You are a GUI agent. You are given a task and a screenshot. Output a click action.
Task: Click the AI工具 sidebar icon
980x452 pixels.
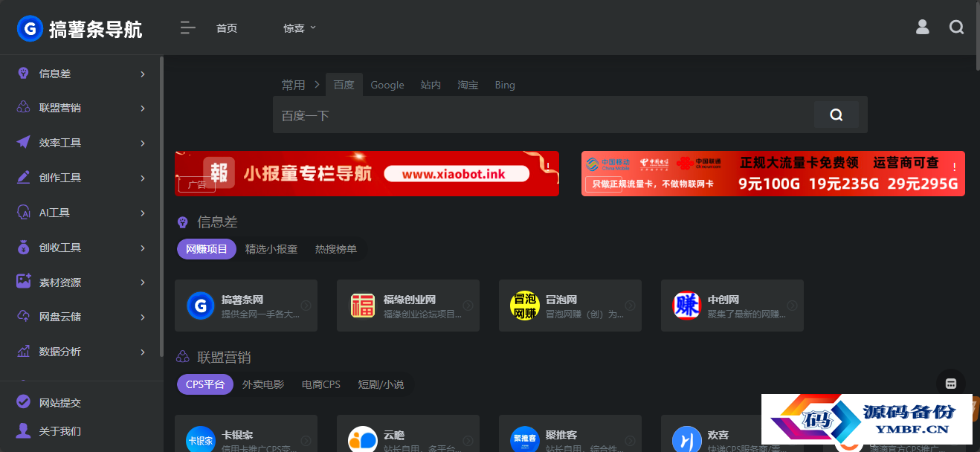23,213
